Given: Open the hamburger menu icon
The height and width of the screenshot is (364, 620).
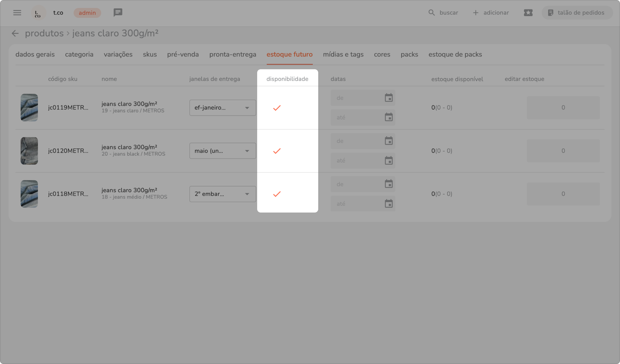Looking at the screenshot, I should coord(17,13).
